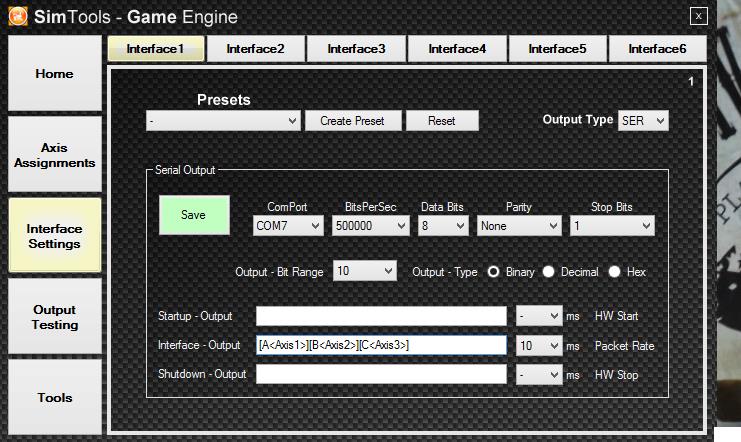Image resolution: width=741 pixels, height=442 pixels.
Task: Open the ComPort COM7 dropdown
Action: 288,226
